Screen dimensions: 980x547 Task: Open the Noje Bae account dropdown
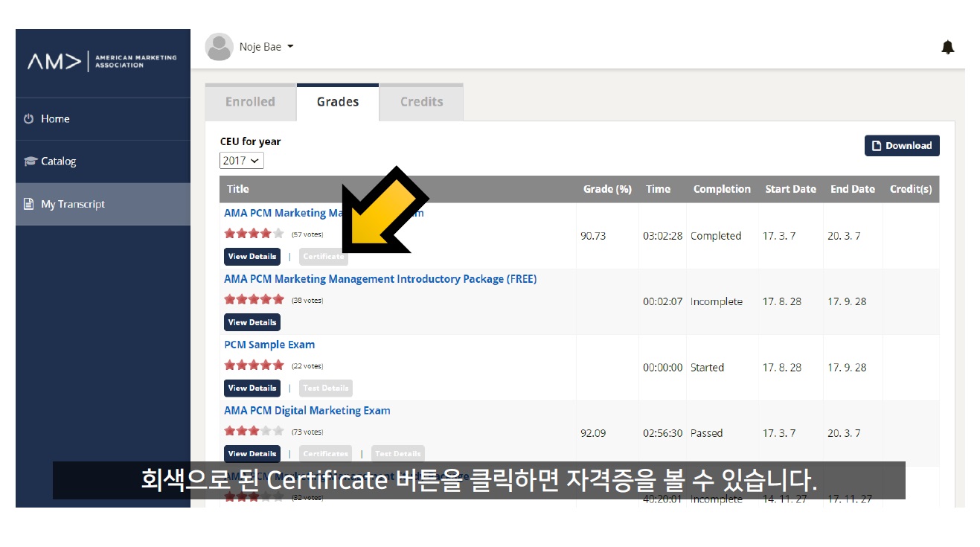(x=266, y=47)
